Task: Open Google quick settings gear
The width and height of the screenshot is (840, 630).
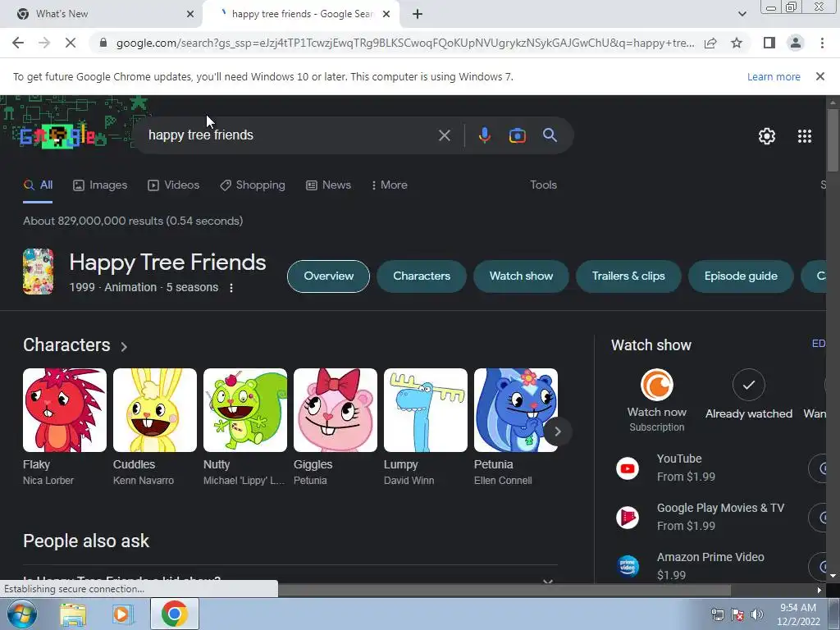Action: click(767, 136)
